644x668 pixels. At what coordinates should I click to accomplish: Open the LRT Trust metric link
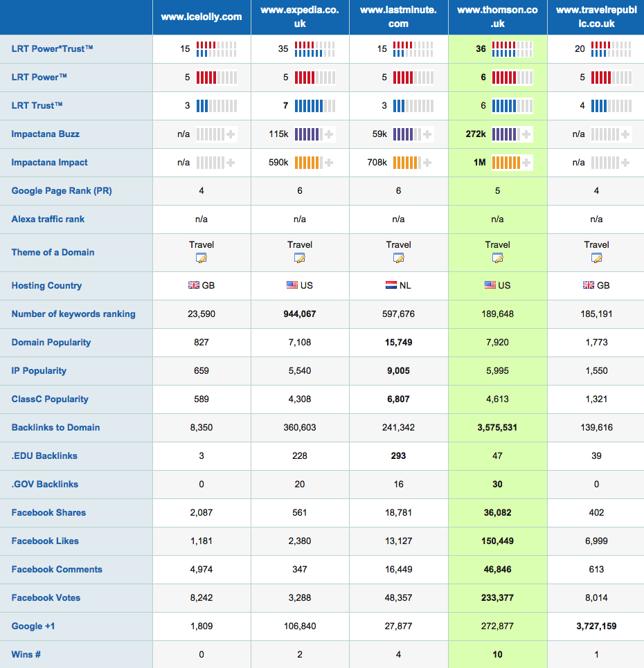[x=37, y=105]
